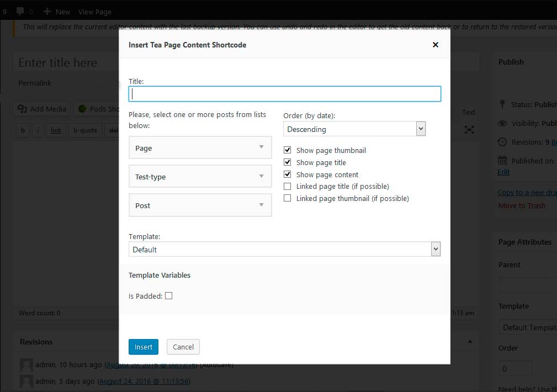Click the calendar icon beside Published on
The image size is (557, 392).
pos(502,161)
